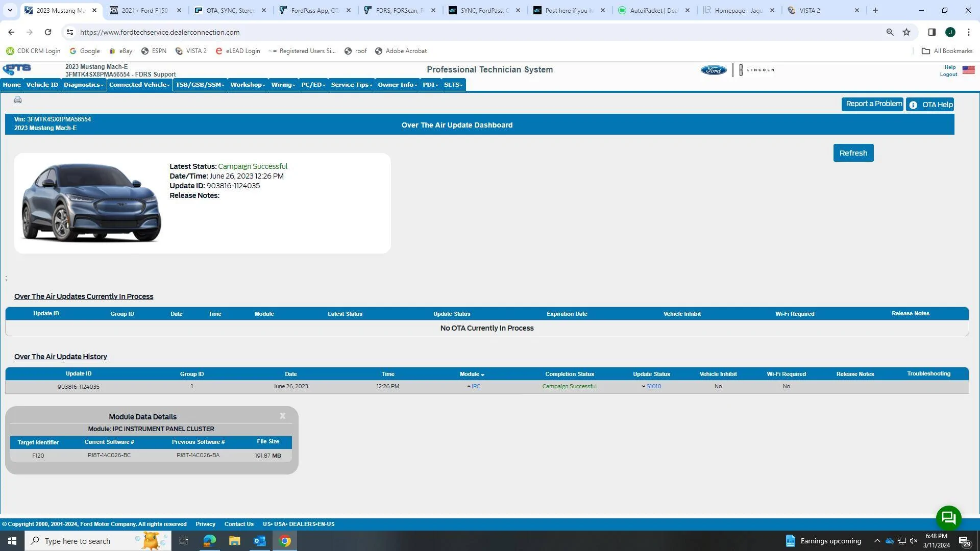Open the tab search dropdown arrow

click(10, 10)
